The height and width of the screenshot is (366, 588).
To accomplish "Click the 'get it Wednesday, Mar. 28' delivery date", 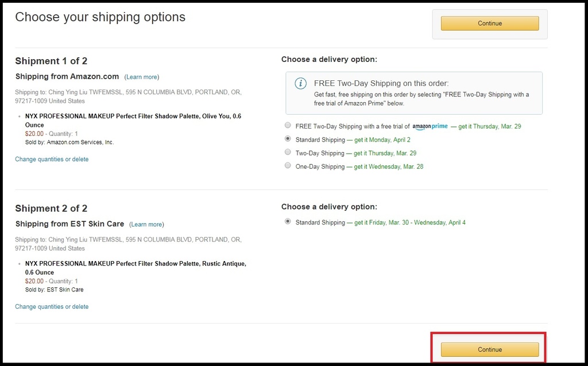I will pyautogui.click(x=388, y=166).
